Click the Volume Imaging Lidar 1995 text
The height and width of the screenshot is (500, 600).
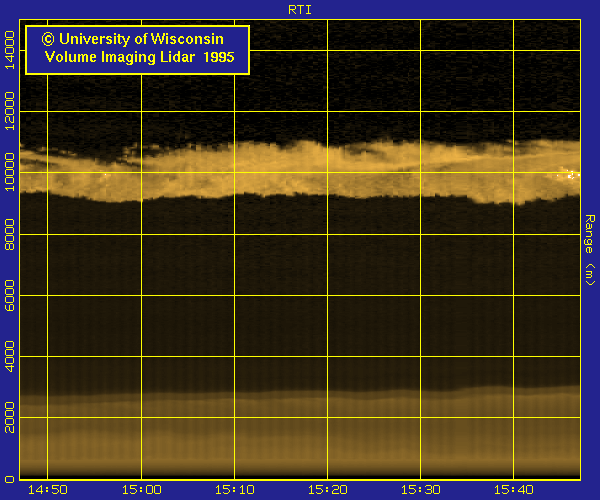139,57
